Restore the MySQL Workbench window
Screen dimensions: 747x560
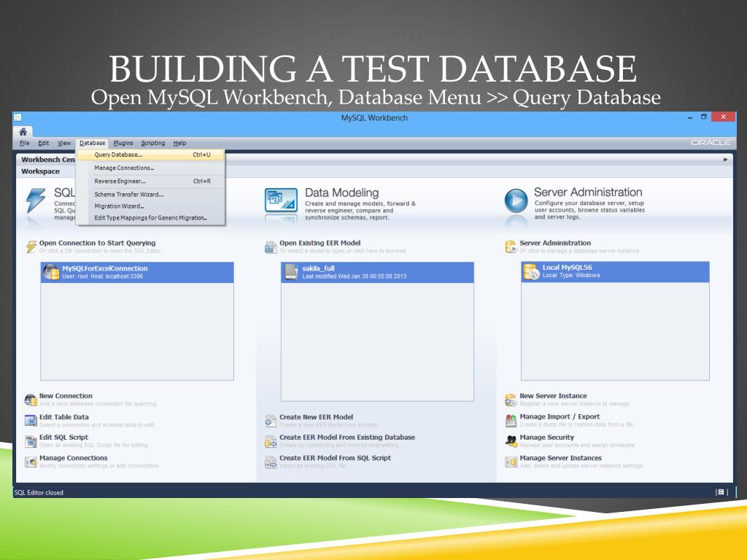(x=703, y=117)
